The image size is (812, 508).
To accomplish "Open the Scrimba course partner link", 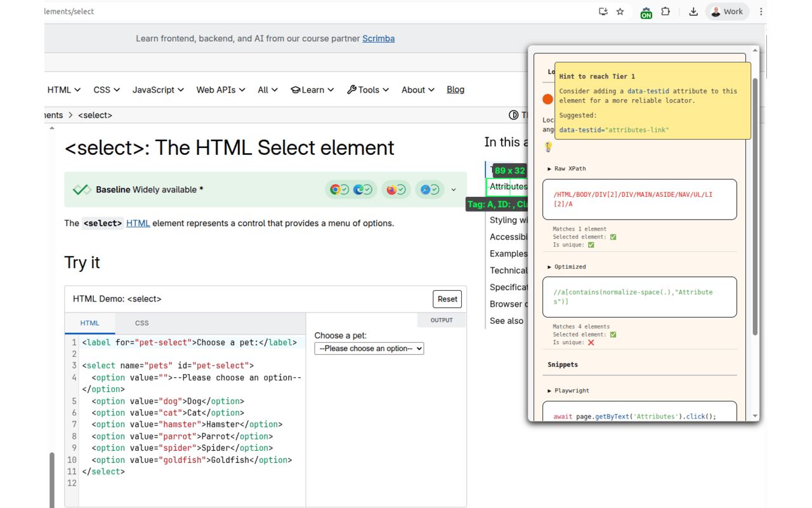I will 378,38.
